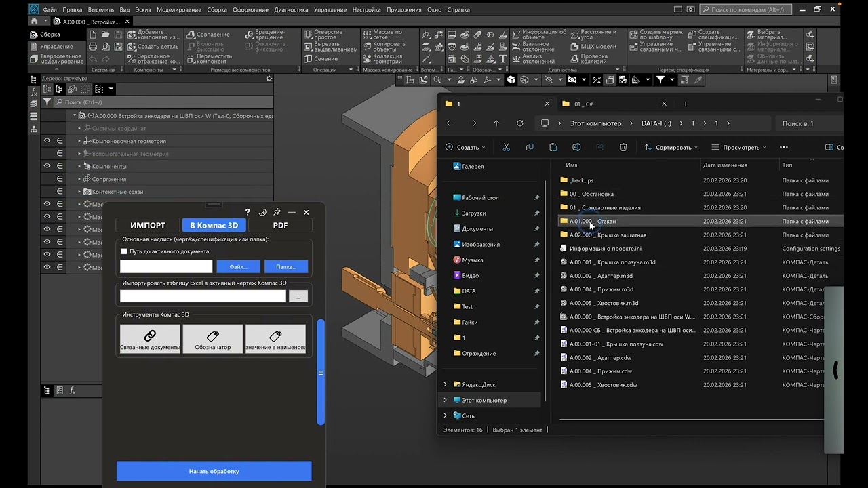Screen dimensions: 868x488
Task: Enable Путь до активного документа checkbox
Action: [124, 251]
